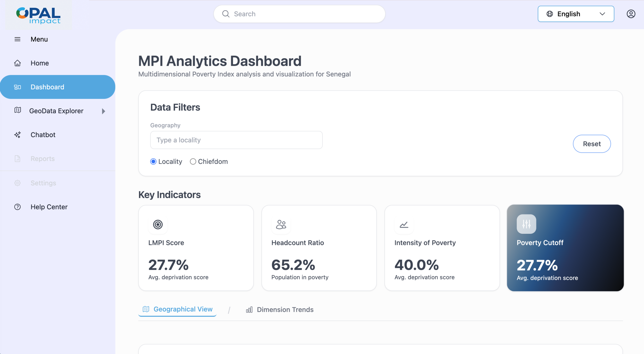Select the Locality radio button
Screen dimensions: 644x354
153,162
